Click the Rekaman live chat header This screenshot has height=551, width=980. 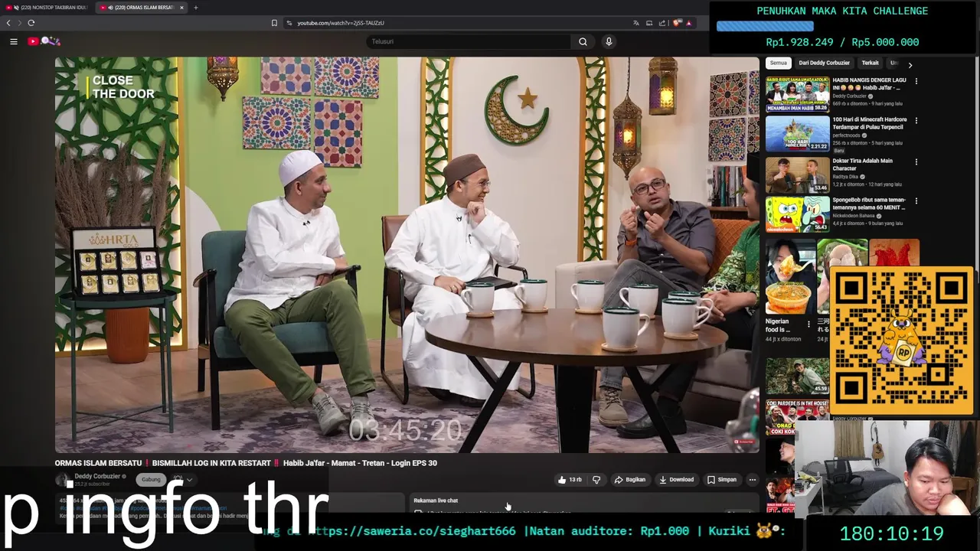coord(436,500)
